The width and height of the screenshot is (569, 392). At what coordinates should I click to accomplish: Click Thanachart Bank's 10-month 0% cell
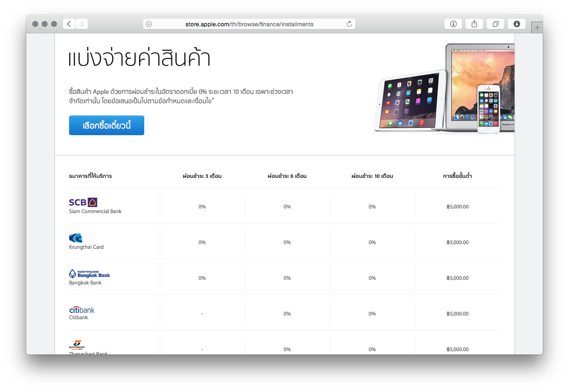(x=372, y=349)
